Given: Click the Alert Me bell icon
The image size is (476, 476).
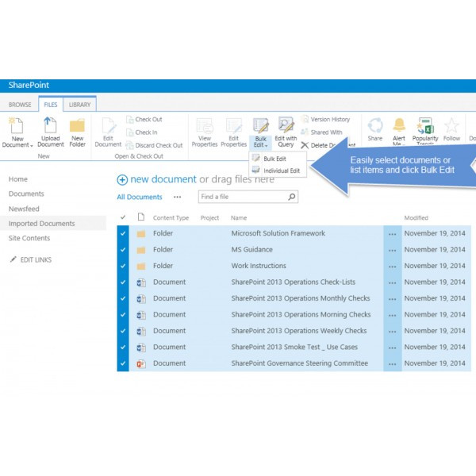Looking at the screenshot, I should coord(399,125).
